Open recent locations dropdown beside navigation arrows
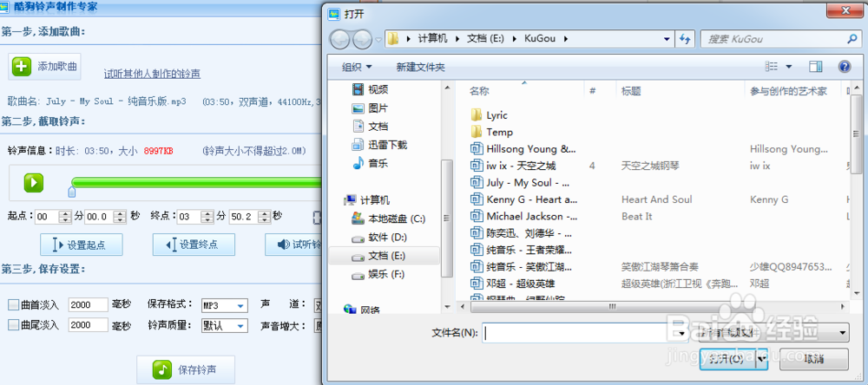The width and height of the screenshot is (868, 385). 378,40
